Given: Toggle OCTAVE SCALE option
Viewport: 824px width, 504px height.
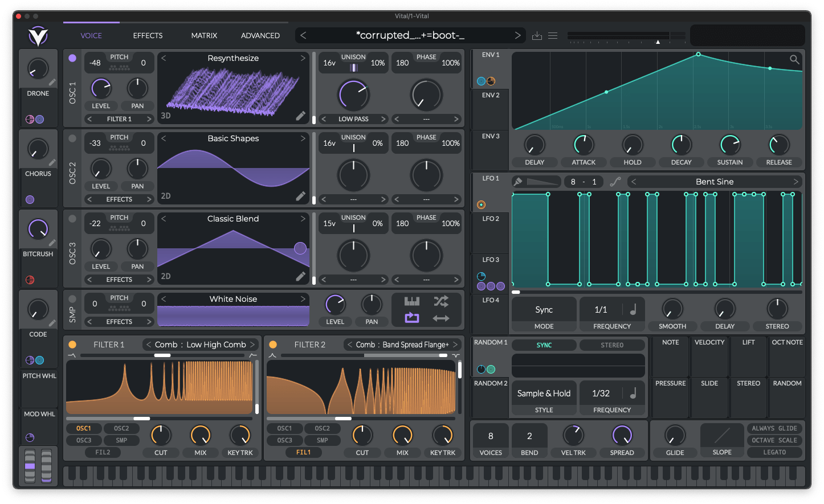Looking at the screenshot, I should (774, 440).
